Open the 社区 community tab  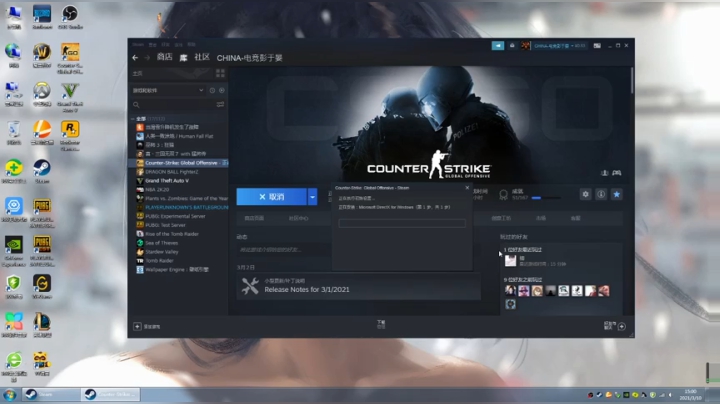tap(202, 57)
